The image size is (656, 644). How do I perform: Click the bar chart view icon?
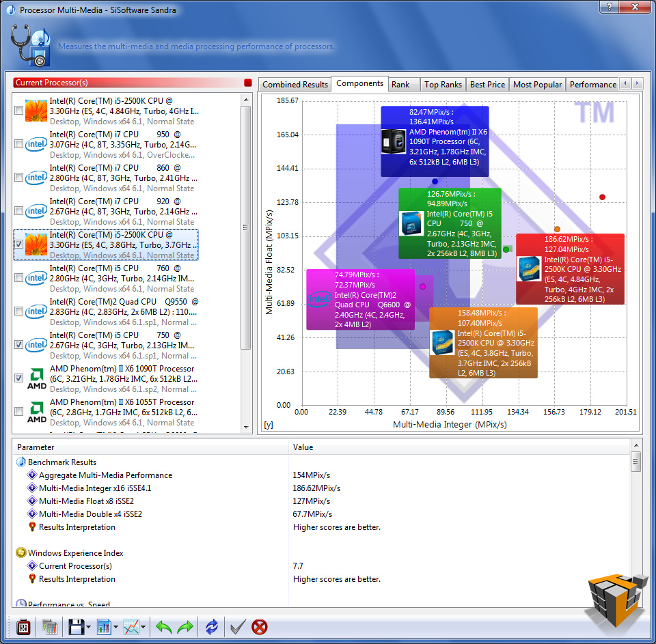click(104, 627)
